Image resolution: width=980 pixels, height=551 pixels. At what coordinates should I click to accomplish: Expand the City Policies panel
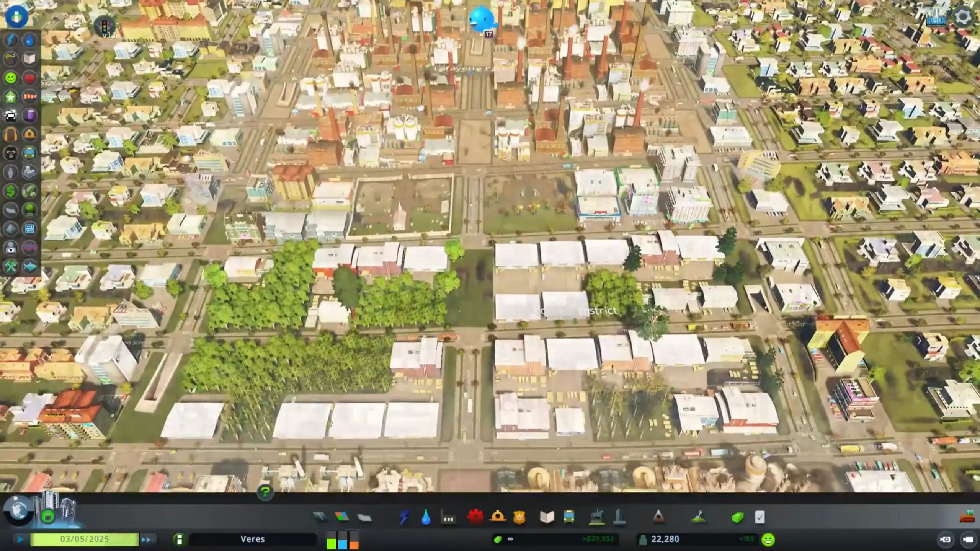tap(760, 517)
